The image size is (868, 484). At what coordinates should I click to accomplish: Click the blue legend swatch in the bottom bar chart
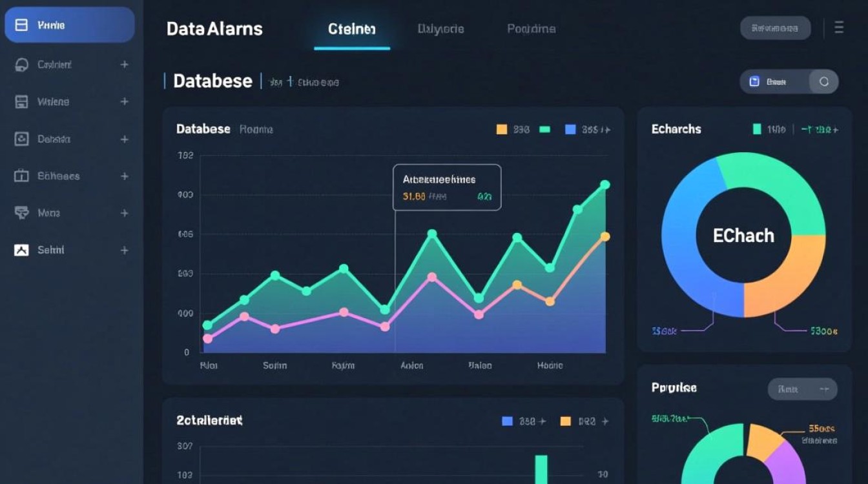tap(507, 421)
